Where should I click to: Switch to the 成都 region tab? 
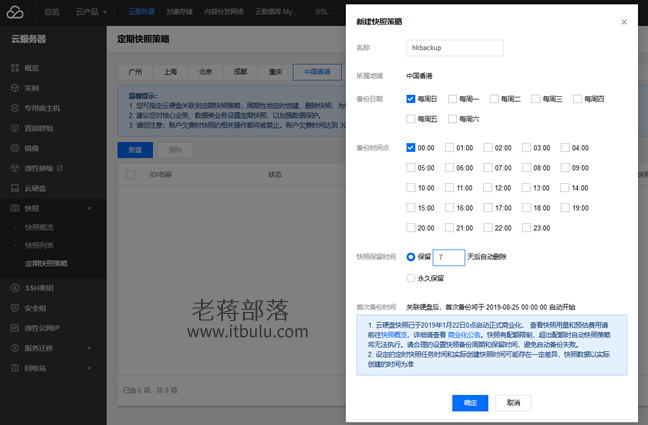click(241, 72)
